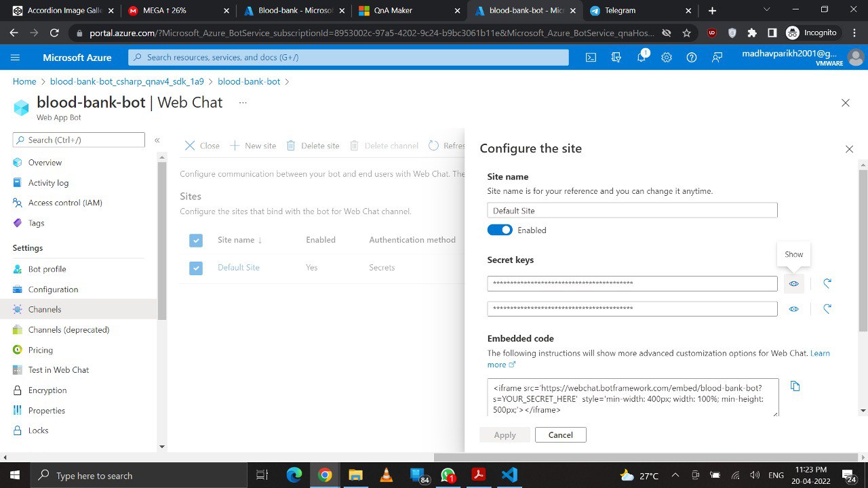Open Azure Cloud Shell icon
The height and width of the screenshot is (488, 868).
591,58
